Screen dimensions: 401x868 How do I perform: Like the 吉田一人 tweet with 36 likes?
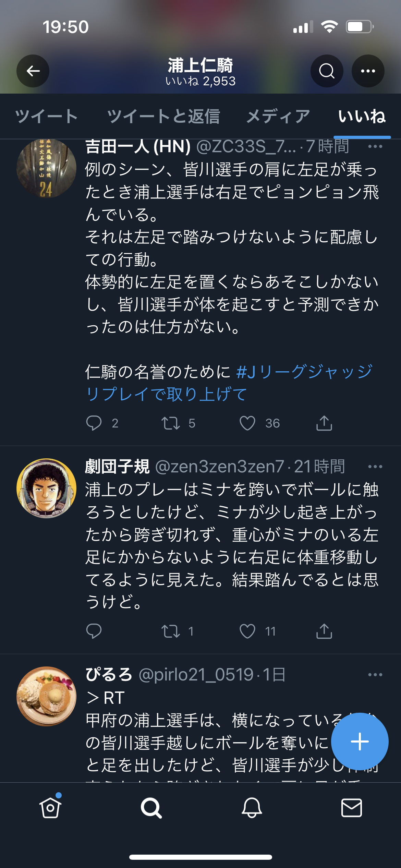point(247,423)
